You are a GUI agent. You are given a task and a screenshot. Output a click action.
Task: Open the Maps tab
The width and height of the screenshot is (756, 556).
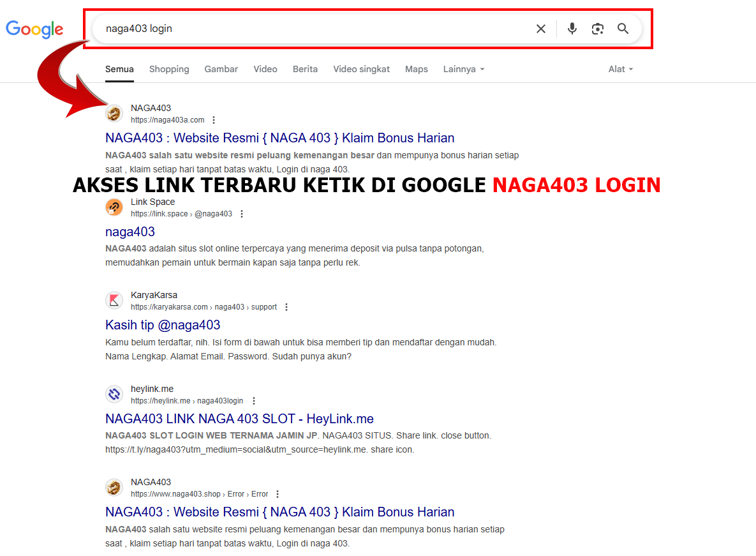[x=417, y=69]
